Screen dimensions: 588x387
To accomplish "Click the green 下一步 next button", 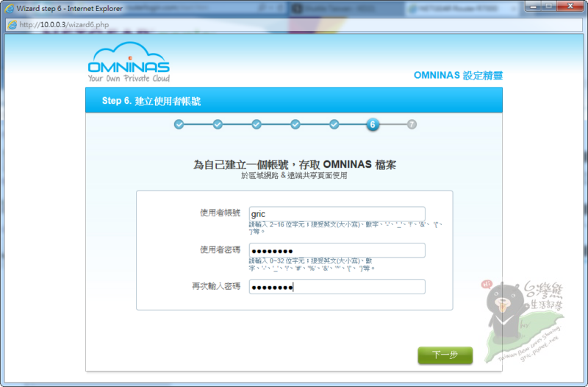I will (445, 355).
